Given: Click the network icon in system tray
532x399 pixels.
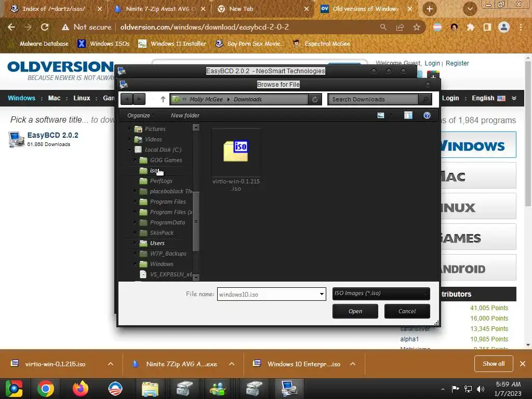Looking at the screenshot, I should tap(468, 389).
